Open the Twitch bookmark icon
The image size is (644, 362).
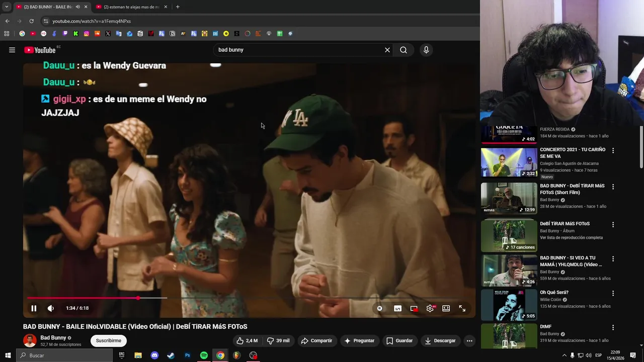click(65, 34)
